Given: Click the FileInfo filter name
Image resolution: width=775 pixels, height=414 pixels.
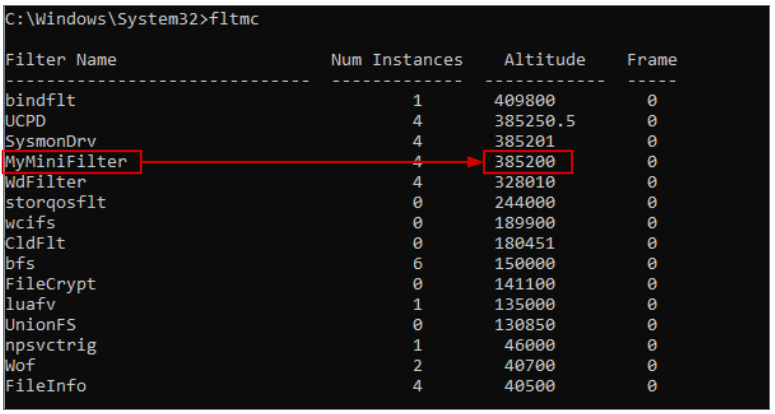Looking at the screenshot, I should tap(46, 386).
